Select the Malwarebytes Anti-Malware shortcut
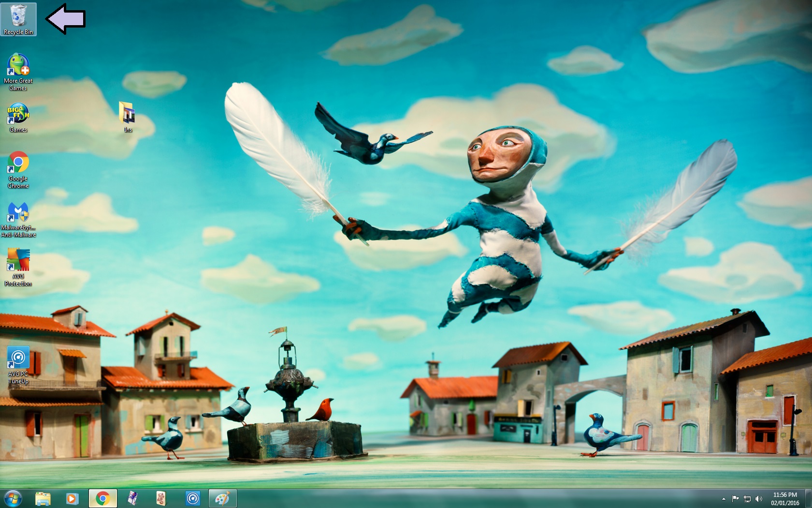The height and width of the screenshot is (508, 812). [18, 220]
